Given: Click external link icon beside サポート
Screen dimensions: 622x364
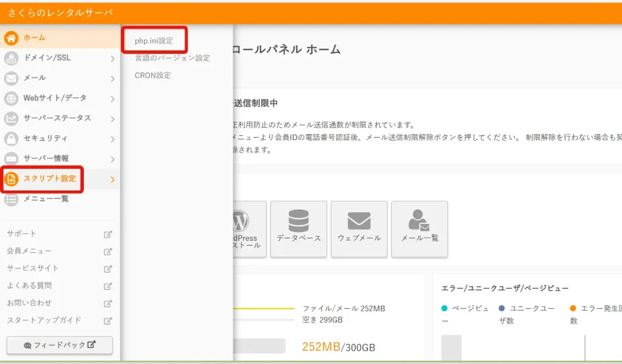Looking at the screenshot, I should click(108, 234).
